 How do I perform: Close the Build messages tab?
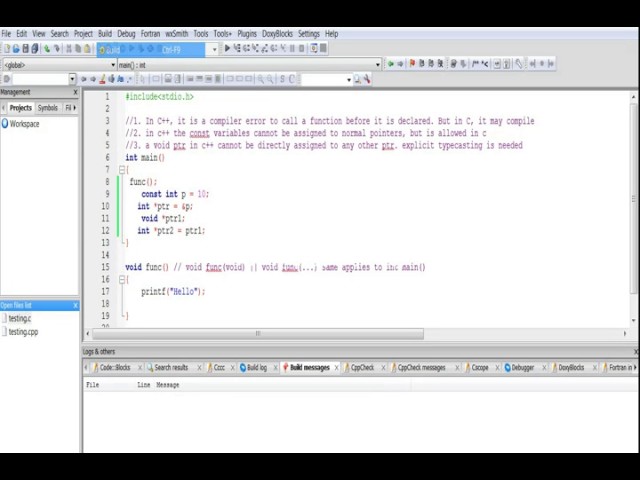coord(336,368)
